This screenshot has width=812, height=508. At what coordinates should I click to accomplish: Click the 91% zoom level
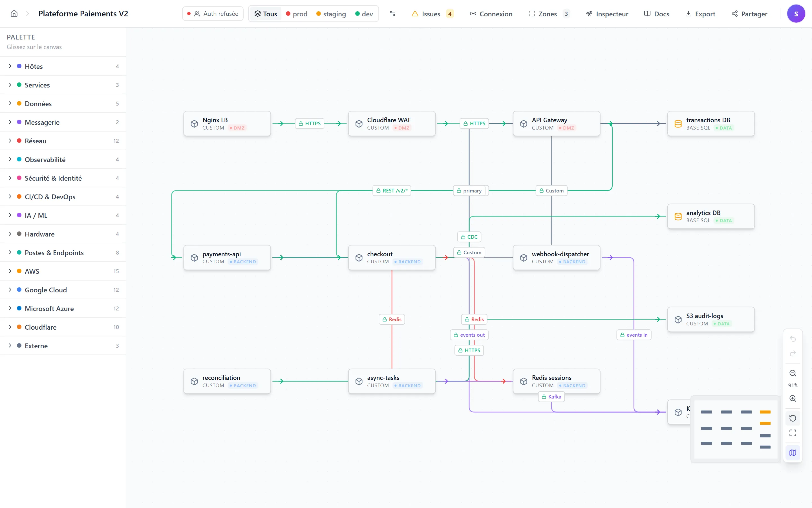click(x=793, y=385)
